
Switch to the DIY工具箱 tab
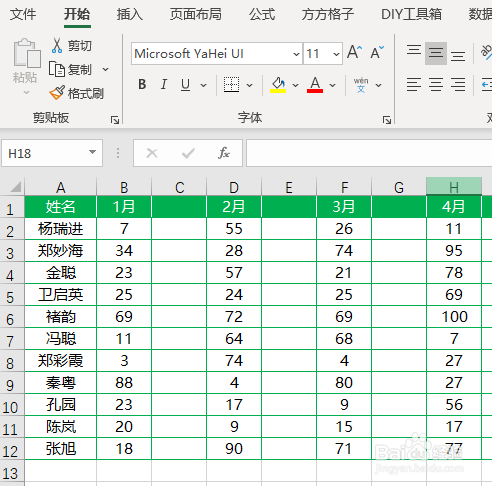click(411, 14)
